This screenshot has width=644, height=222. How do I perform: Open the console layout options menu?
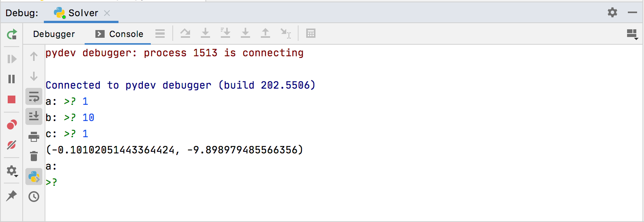[x=160, y=34]
